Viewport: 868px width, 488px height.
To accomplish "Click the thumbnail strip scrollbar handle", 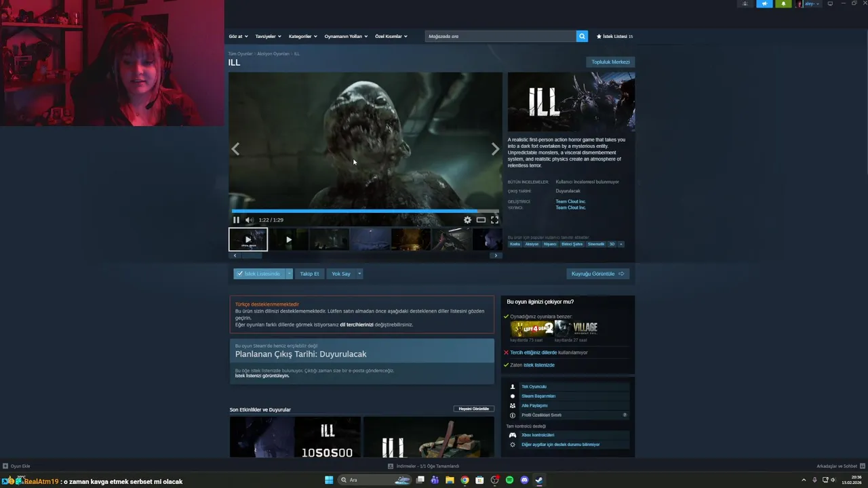I will point(252,256).
